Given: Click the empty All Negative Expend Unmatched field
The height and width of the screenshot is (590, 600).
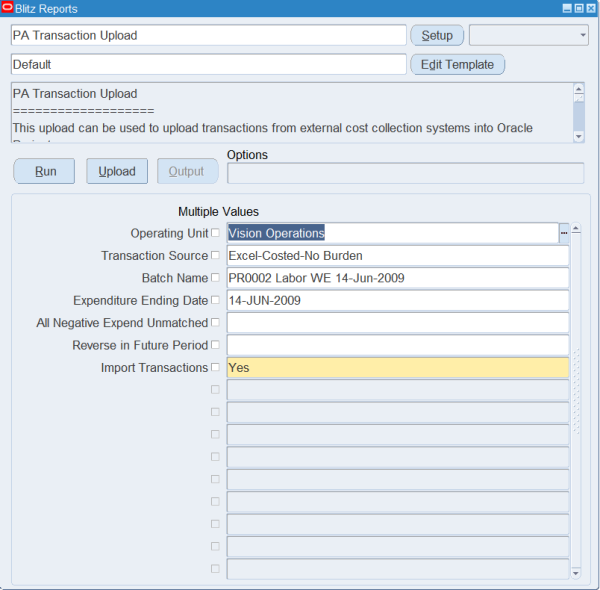Looking at the screenshot, I should click(398, 323).
